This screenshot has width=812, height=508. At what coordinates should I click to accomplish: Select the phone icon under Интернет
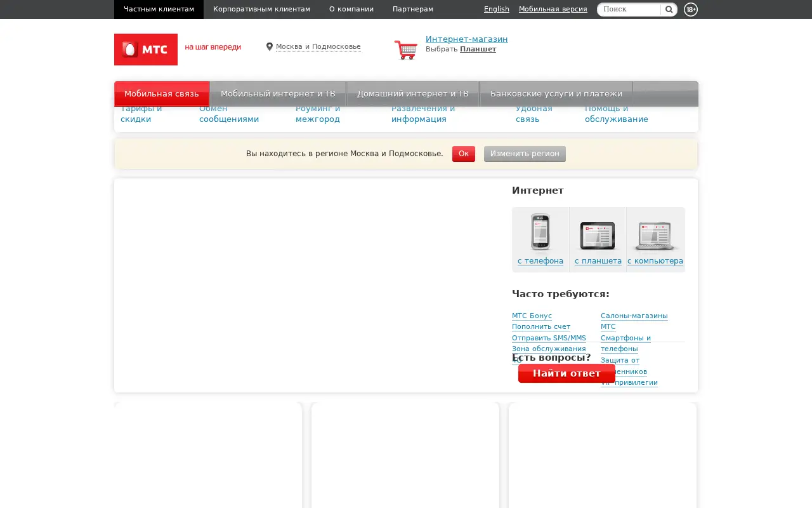point(540,232)
